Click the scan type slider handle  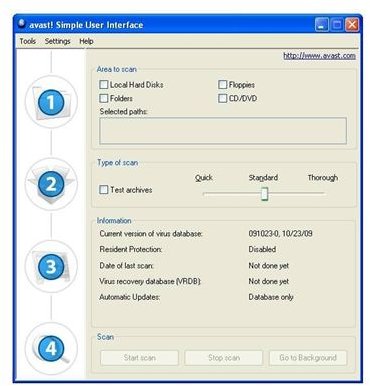[264, 194]
